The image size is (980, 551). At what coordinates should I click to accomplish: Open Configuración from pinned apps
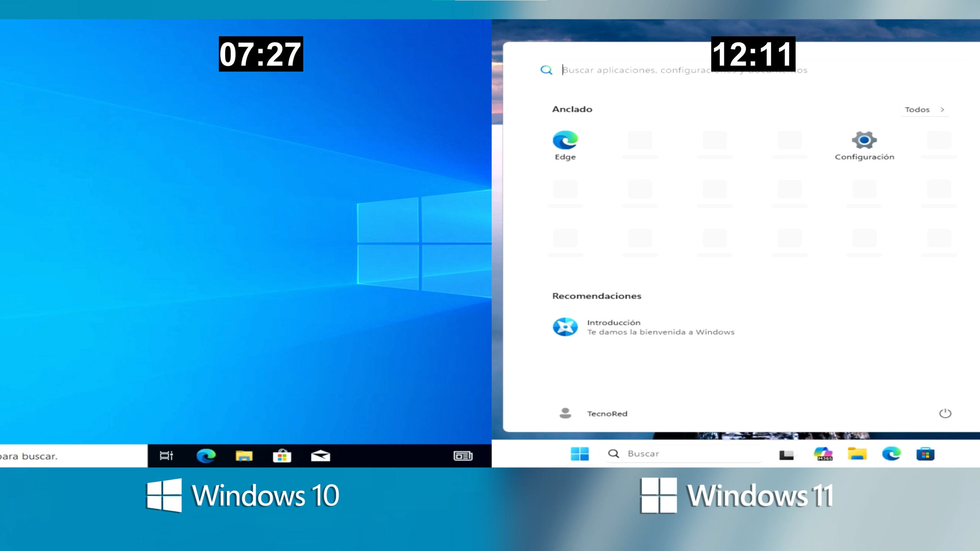click(864, 145)
